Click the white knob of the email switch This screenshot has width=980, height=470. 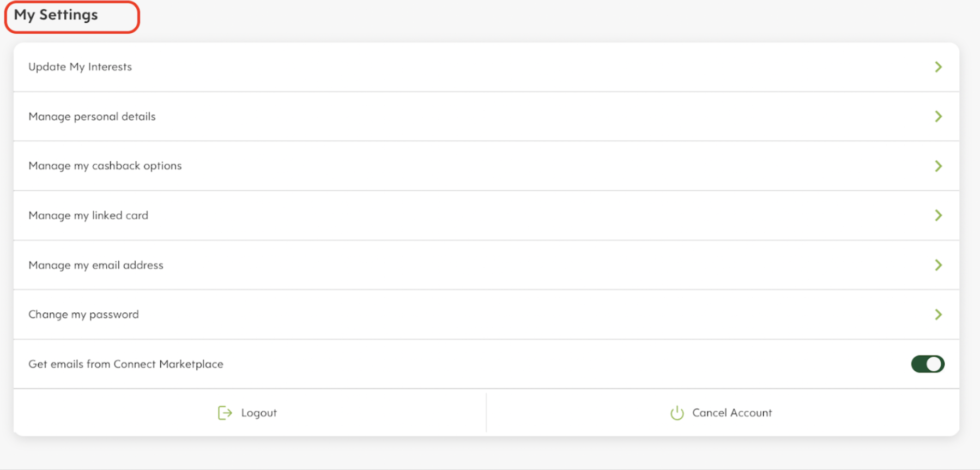(934, 364)
